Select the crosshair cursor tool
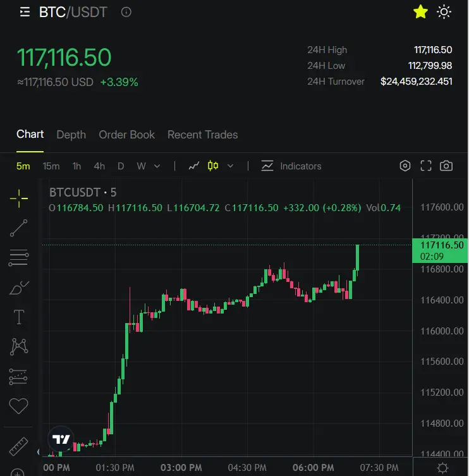Viewport: 469px width, 476px height. pyautogui.click(x=19, y=198)
